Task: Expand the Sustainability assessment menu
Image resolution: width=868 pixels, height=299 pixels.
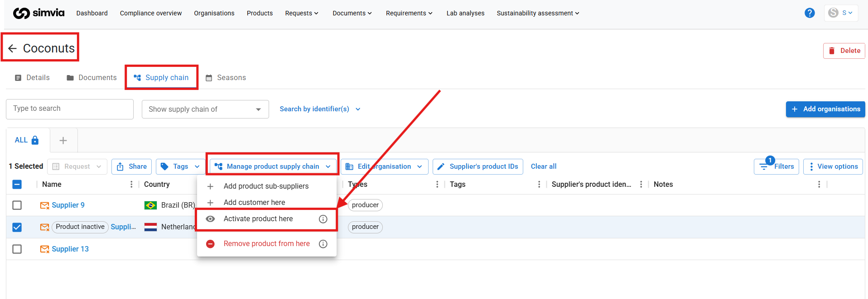Action: click(538, 13)
